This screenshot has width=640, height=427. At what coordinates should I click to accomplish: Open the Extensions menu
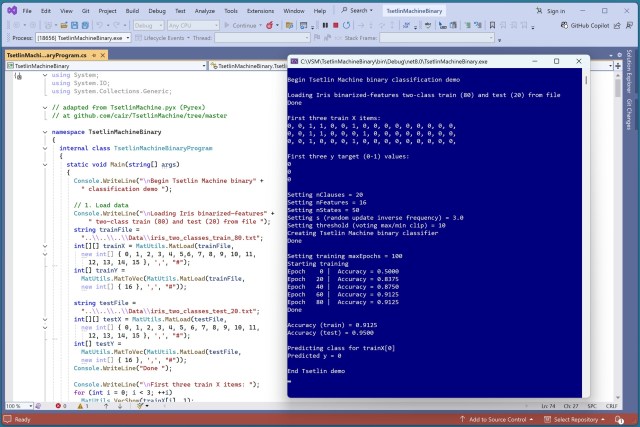(259, 9)
